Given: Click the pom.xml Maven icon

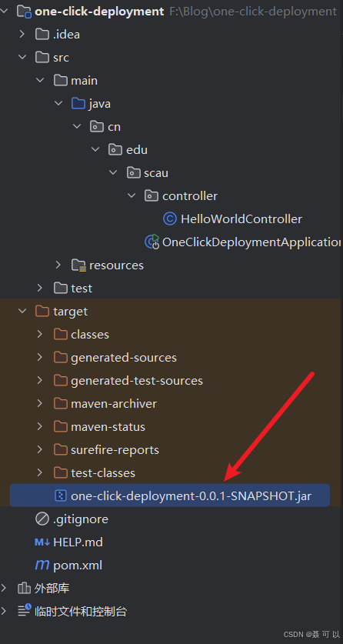Looking at the screenshot, I should click(42, 566).
